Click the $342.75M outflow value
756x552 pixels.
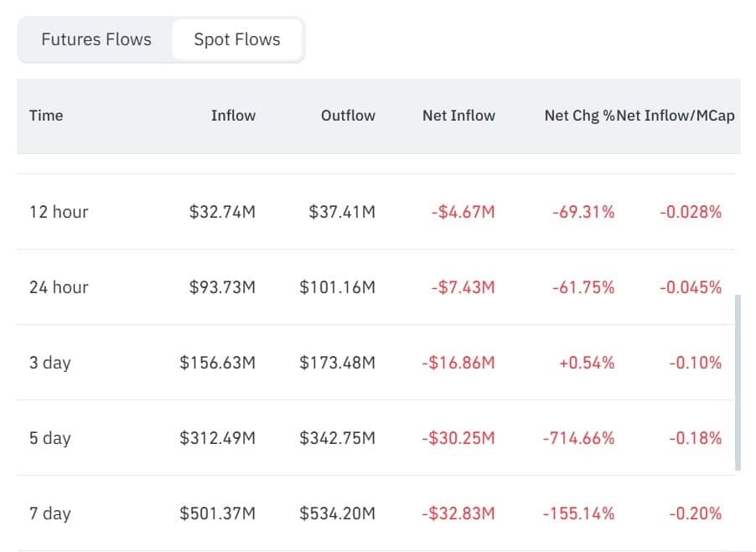click(337, 438)
